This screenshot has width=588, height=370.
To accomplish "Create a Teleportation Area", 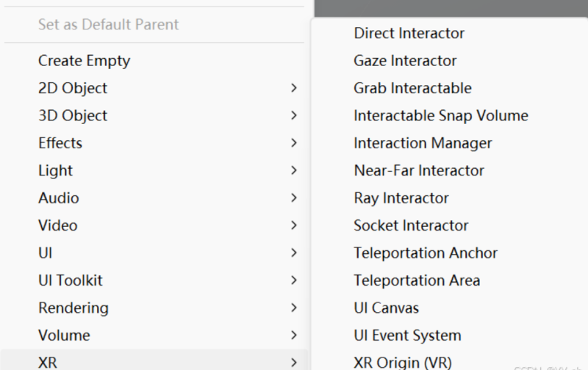I will pos(417,280).
